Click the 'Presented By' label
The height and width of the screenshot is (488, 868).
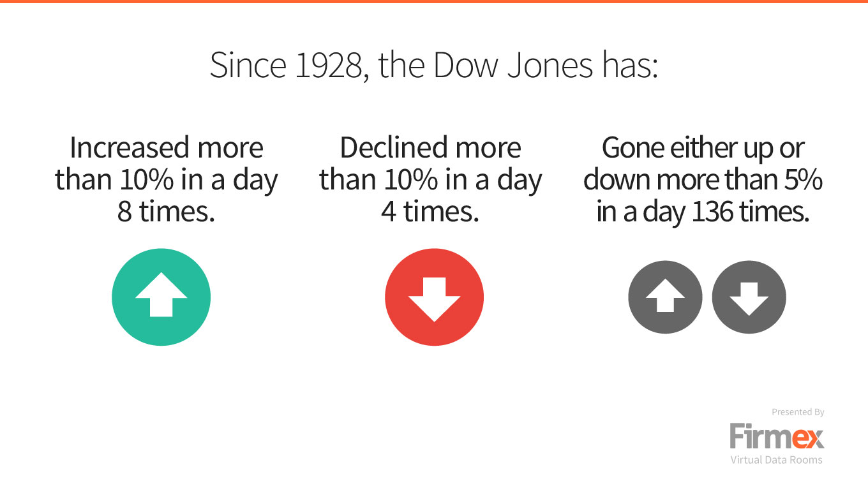(x=798, y=412)
